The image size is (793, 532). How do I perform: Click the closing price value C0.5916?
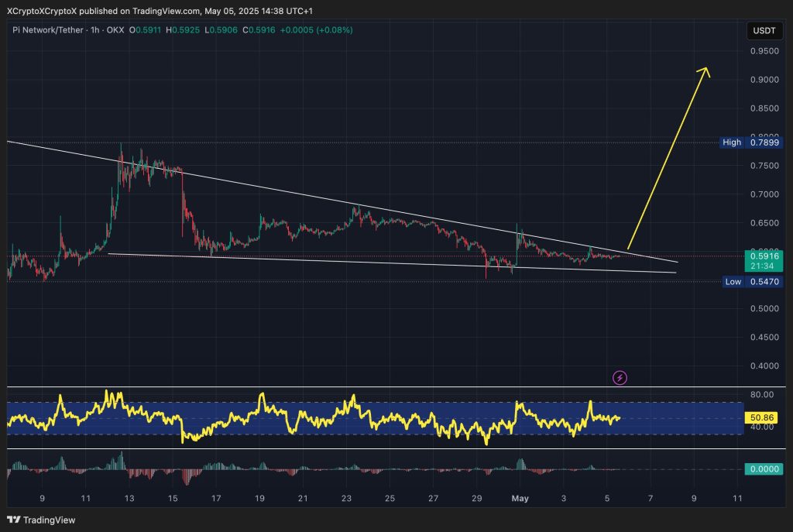[x=259, y=30]
